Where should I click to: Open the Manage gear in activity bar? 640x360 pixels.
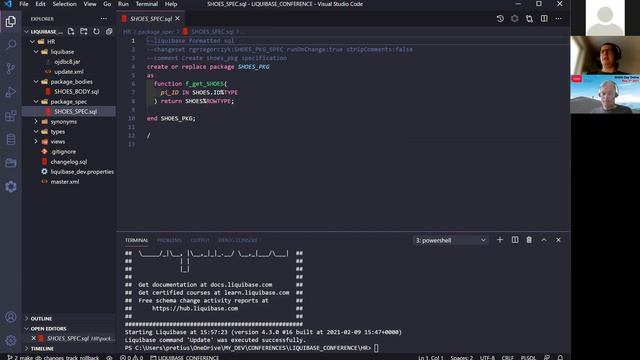point(11,340)
